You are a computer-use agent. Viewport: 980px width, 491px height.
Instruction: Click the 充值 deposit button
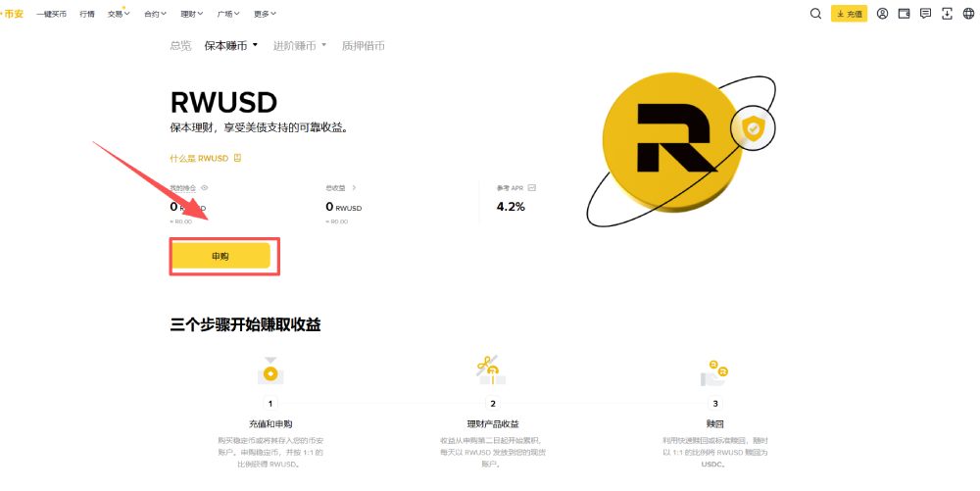[849, 14]
